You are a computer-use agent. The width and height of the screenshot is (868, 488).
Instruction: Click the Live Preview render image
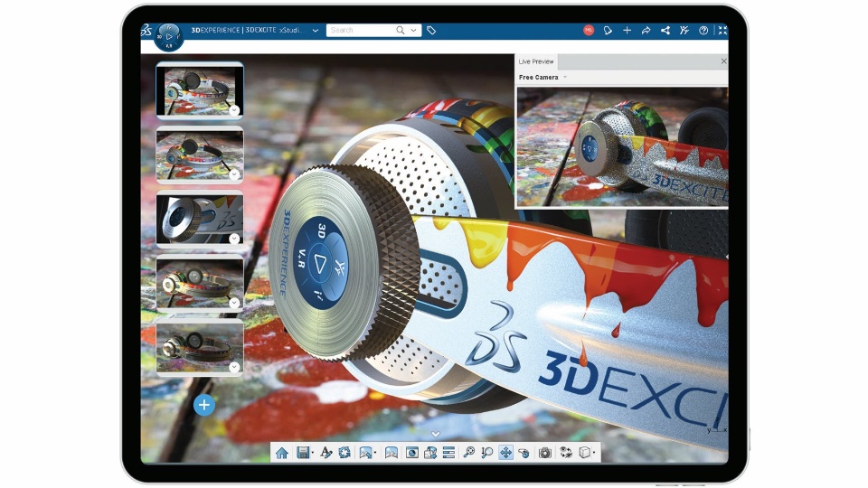622,146
